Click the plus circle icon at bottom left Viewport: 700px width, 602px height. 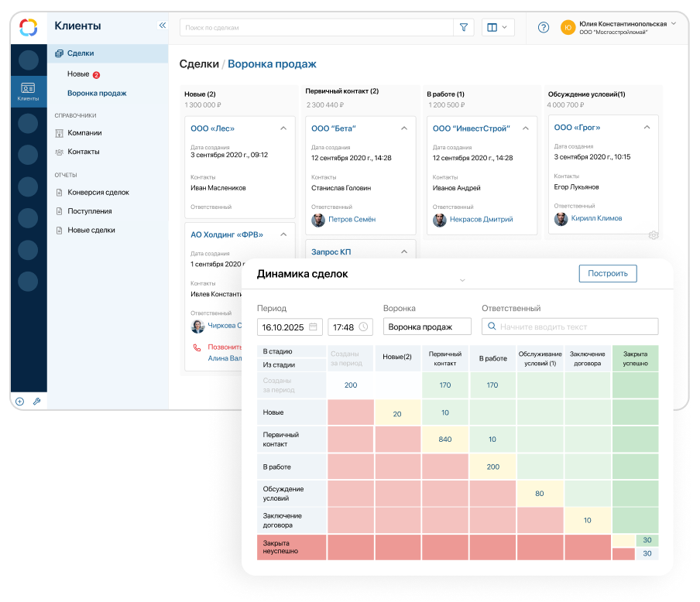(20, 402)
